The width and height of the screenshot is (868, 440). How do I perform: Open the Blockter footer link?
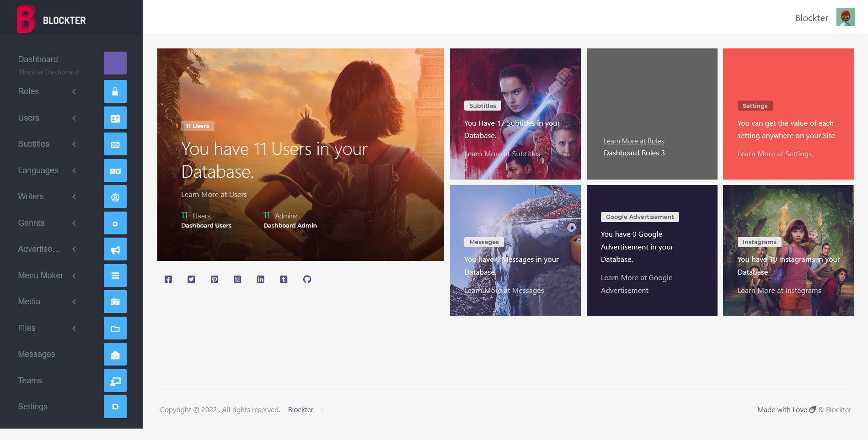coord(301,410)
